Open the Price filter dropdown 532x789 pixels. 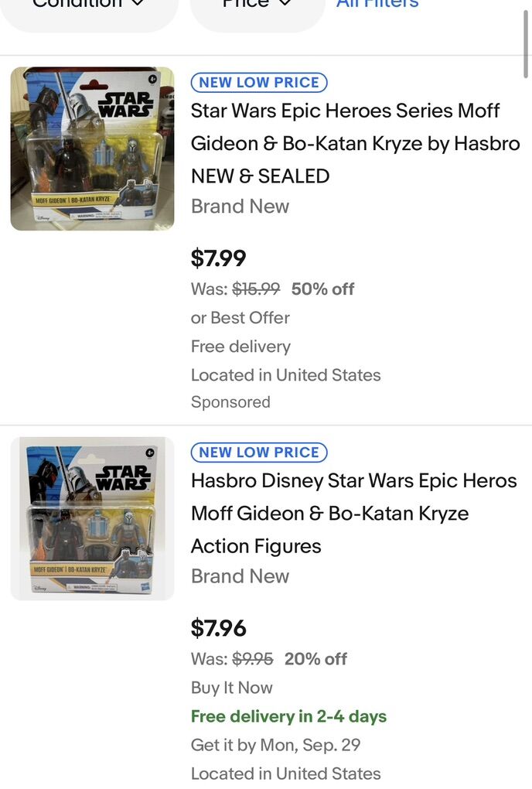[257, 6]
